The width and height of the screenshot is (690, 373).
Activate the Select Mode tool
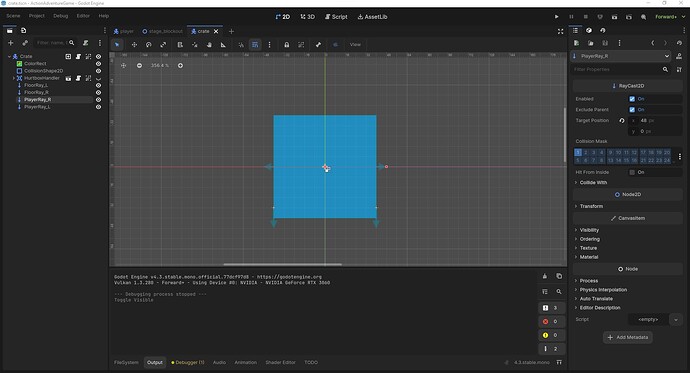(x=117, y=44)
